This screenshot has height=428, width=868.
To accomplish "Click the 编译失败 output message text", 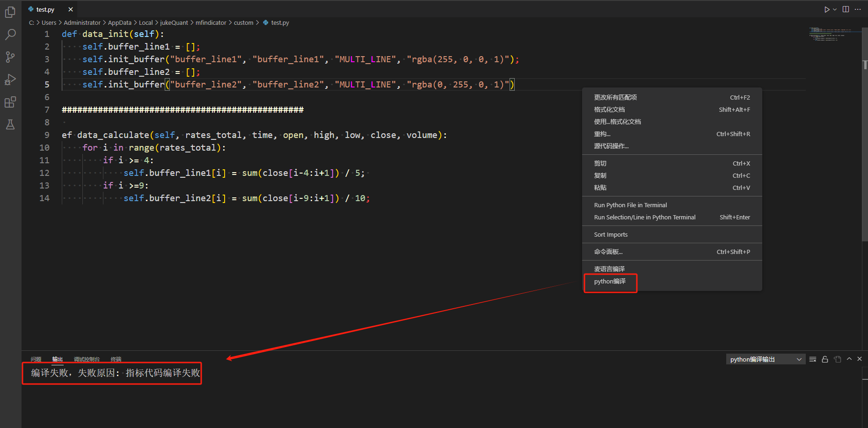I will tap(116, 373).
